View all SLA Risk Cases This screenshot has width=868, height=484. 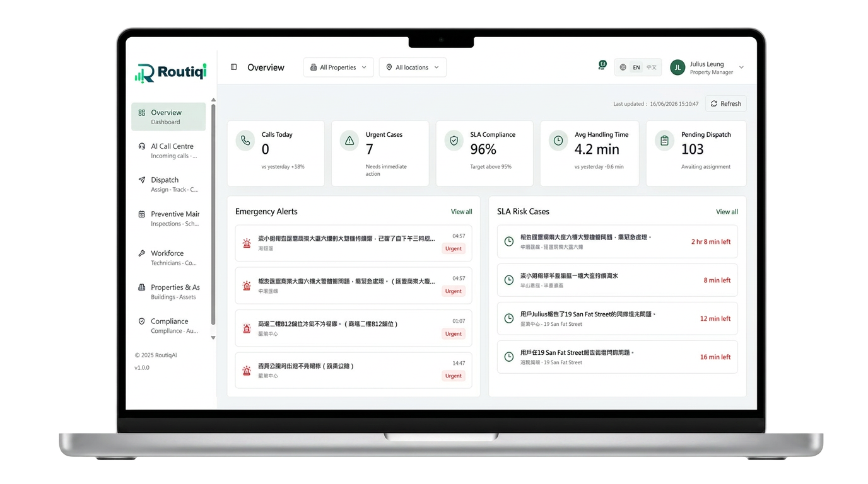[x=727, y=212]
